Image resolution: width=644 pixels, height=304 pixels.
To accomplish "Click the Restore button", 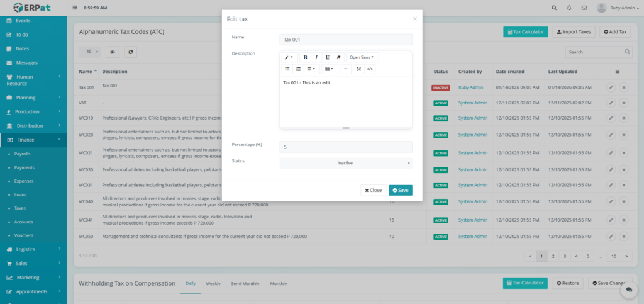I will tap(568, 283).
